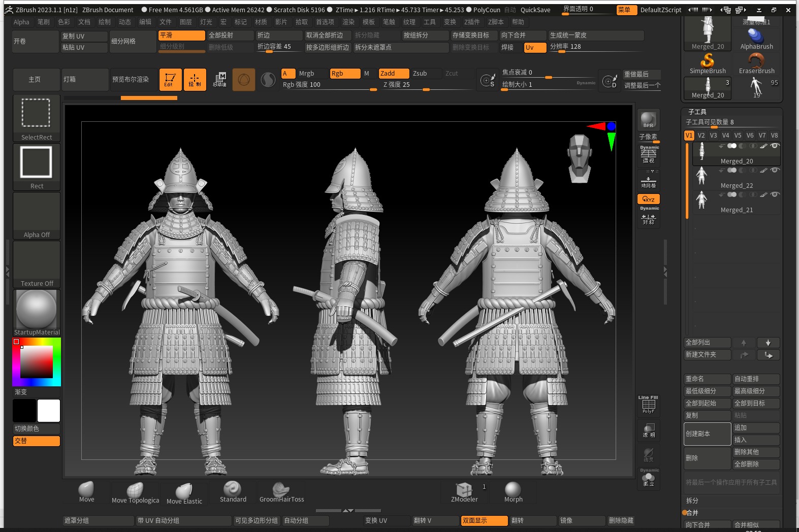Screen dimensions: 799x532
Task: Collapse the SubTool (子工具) panel header
Action: pyautogui.click(x=697, y=112)
